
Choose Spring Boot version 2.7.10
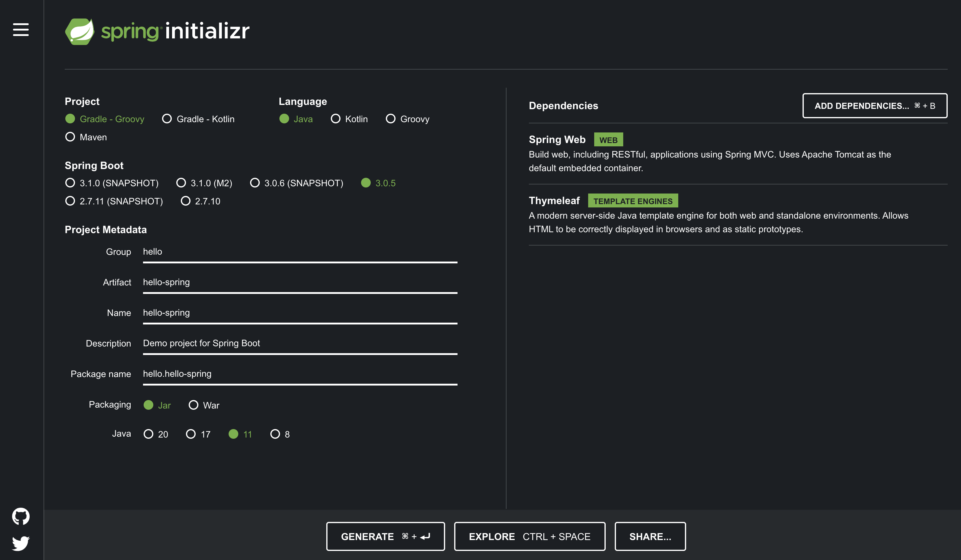[x=186, y=201]
